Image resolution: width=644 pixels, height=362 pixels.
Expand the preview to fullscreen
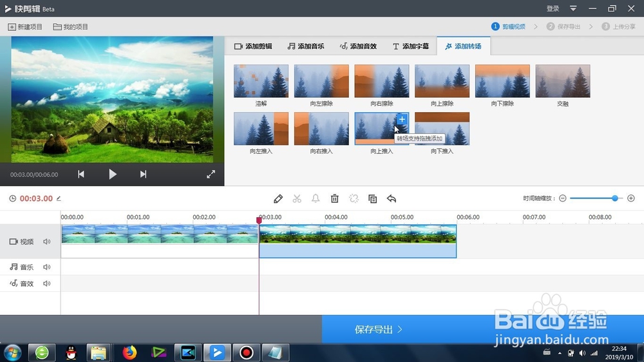211,174
